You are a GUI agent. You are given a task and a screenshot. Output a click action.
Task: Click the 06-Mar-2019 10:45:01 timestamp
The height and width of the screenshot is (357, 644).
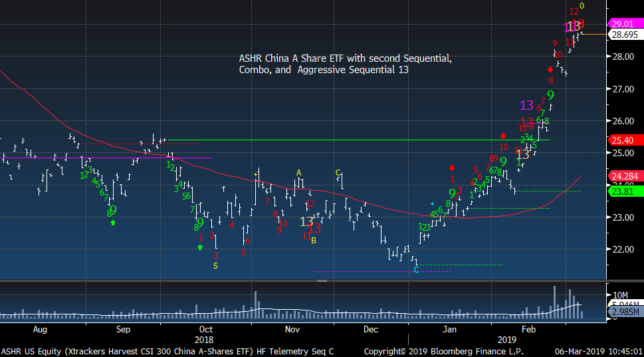pos(598,352)
